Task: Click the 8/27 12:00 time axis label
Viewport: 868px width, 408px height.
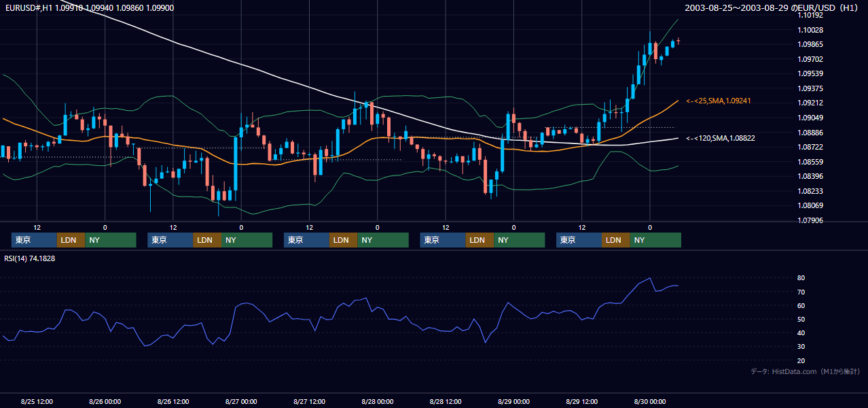Action: (x=309, y=401)
